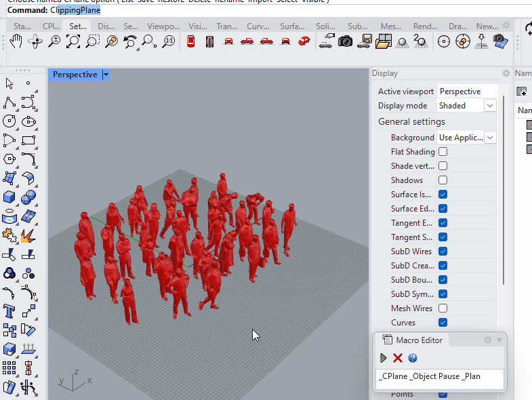Image resolution: width=532 pixels, height=400 pixels.
Task: Click Zoom 1:1 icon
Action: click(x=169, y=41)
